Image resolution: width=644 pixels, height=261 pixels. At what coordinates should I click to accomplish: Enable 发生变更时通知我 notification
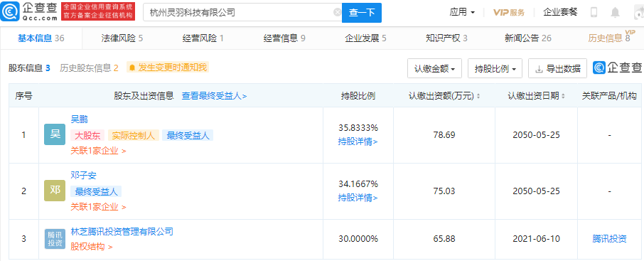coord(168,68)
